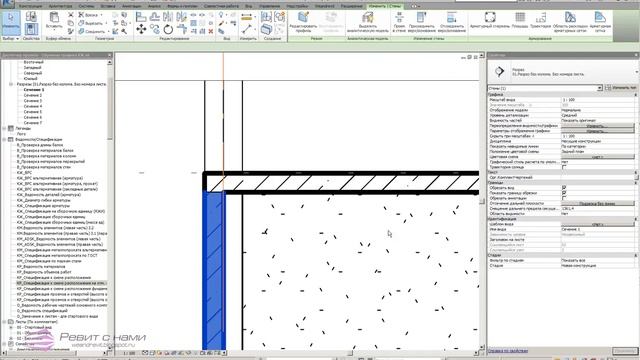
Task: Select КР_Ведомость материалов schedule
Action: pyautogui.click(x=41, y=267)
